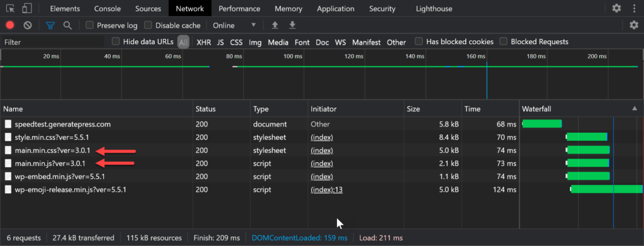The width and height of the screenshot is (644, 246).
Task: Open initiator (index) link for main.min.js
Action: pos(321,164)
